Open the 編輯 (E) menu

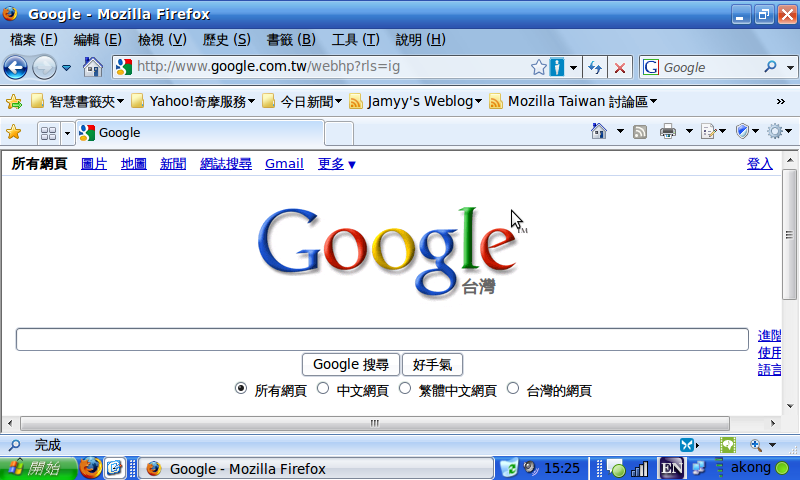pos(97,40)
